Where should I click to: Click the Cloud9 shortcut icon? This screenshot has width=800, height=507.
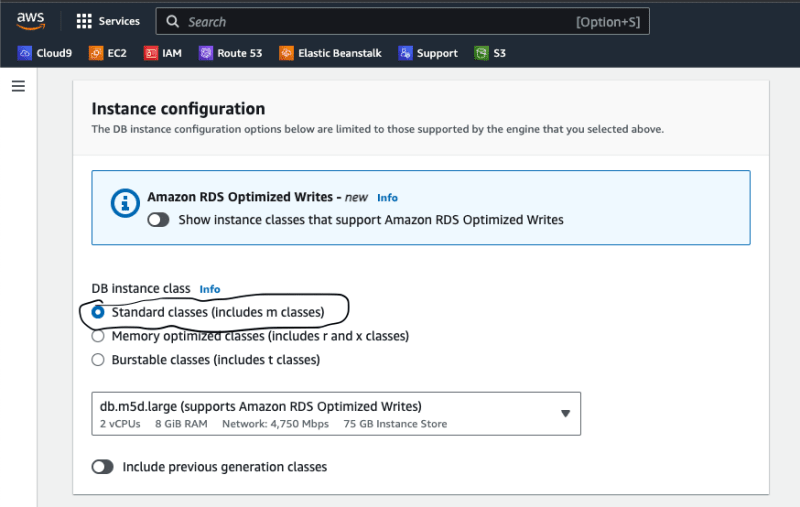coord(24,53)
